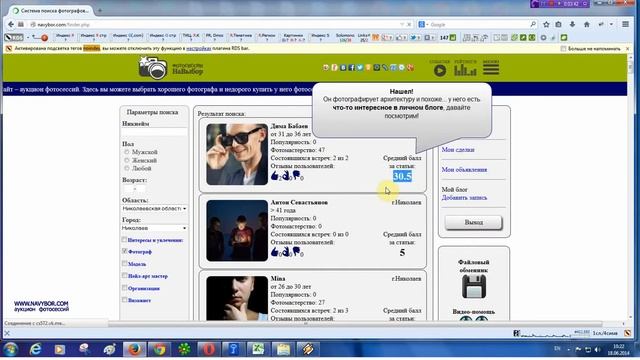Switch to the Система поиска фотографов tab

pos(50,11)
